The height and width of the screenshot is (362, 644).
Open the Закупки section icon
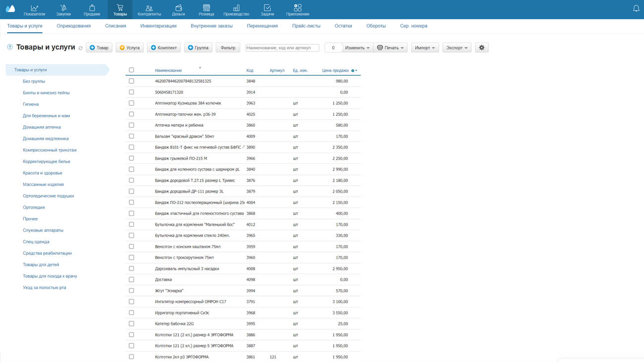click(63, 8)
